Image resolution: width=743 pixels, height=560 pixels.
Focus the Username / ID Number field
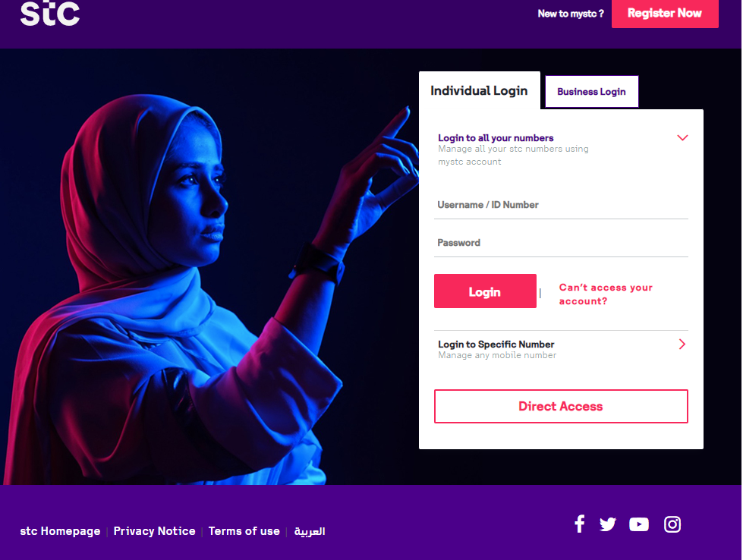[561, 205]
